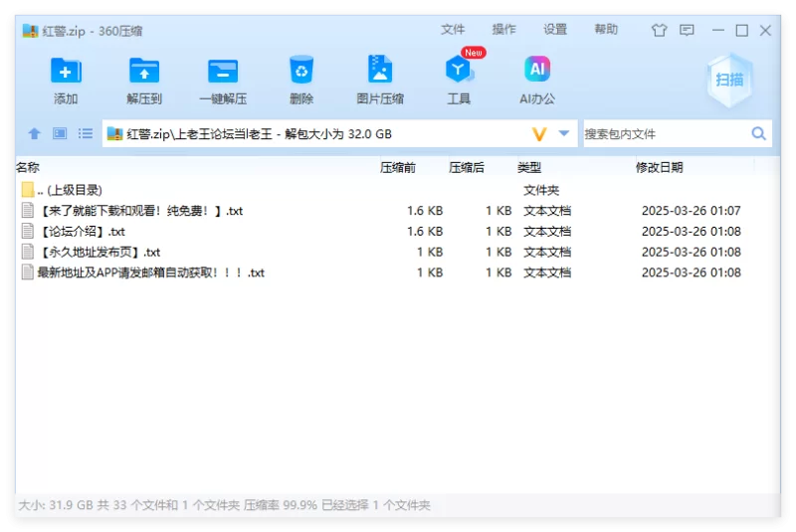Switch to thumbnail view icon
Screen dimensions: 796x532
tap(60, 134)
